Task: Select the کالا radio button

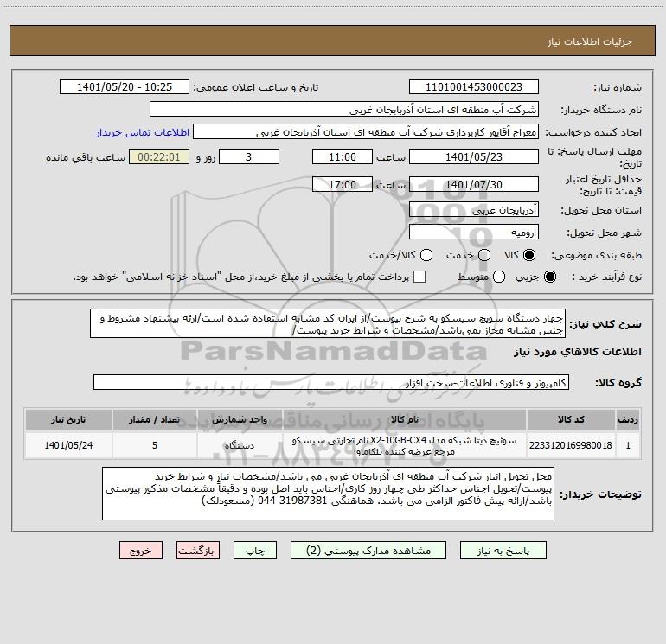Action: pyautogui.click(x=529, y=255)
